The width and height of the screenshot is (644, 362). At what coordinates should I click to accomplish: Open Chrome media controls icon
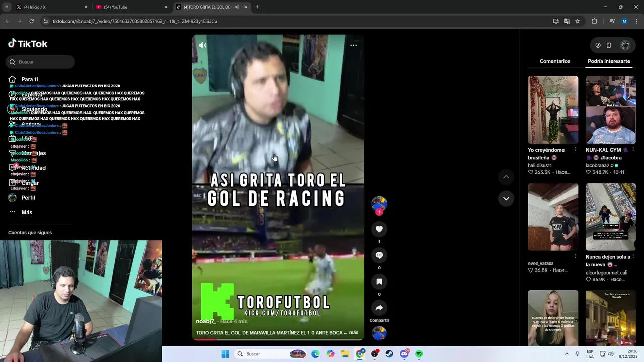coord(612,21)
